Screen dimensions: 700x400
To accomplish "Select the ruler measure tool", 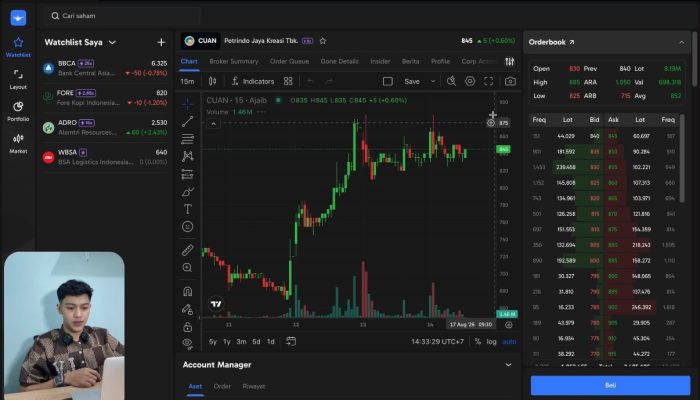I will pos(188,250).
